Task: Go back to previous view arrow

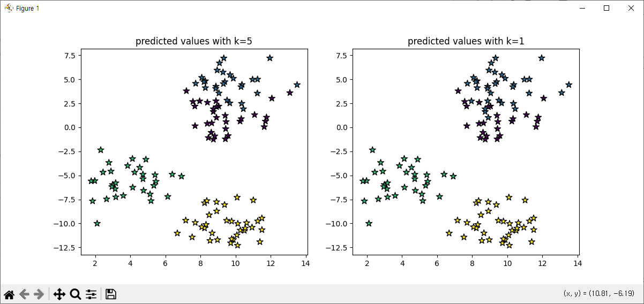Action: (x=24, y=294)
